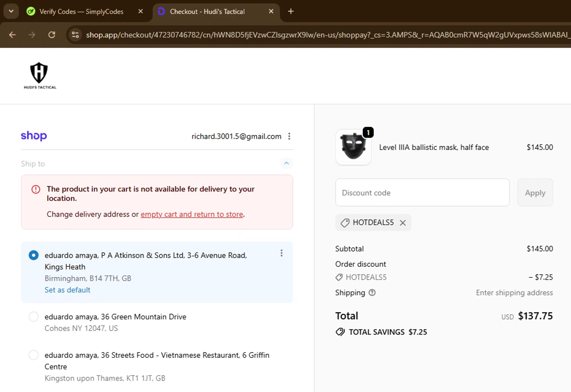Click the TOTAL SAVINGS tag icon
This screenshot has width=571, height=392.
(x=340, y=332)
